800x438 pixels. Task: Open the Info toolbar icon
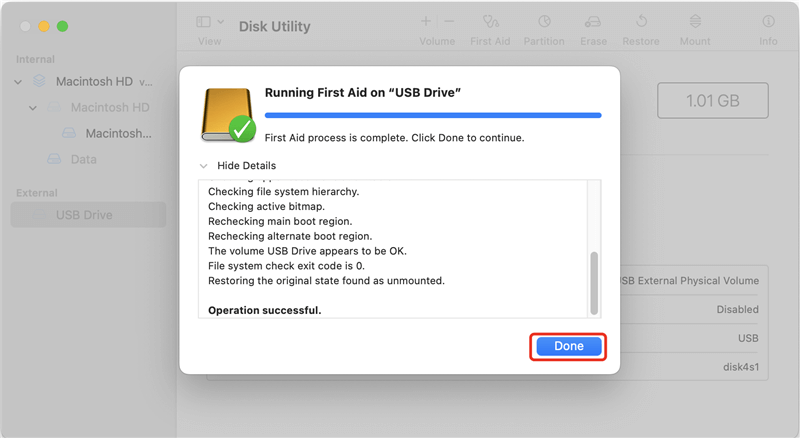click(768, 21)
